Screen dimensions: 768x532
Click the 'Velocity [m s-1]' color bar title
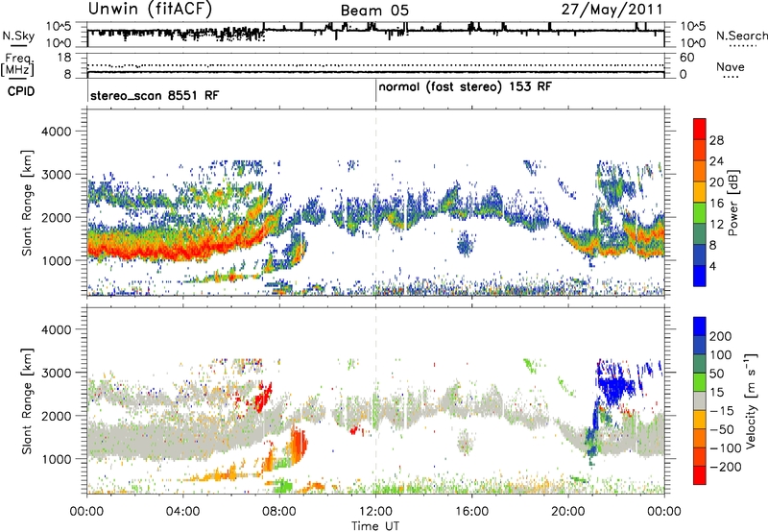(x=750, y=400)
